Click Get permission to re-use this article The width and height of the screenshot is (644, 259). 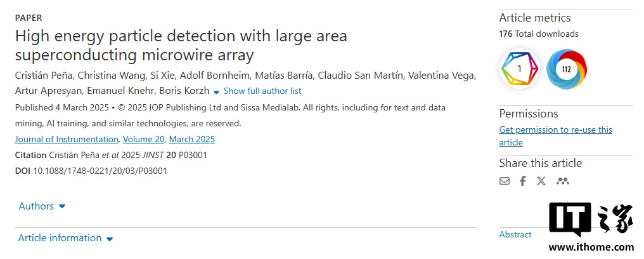[x=555, y=136]
